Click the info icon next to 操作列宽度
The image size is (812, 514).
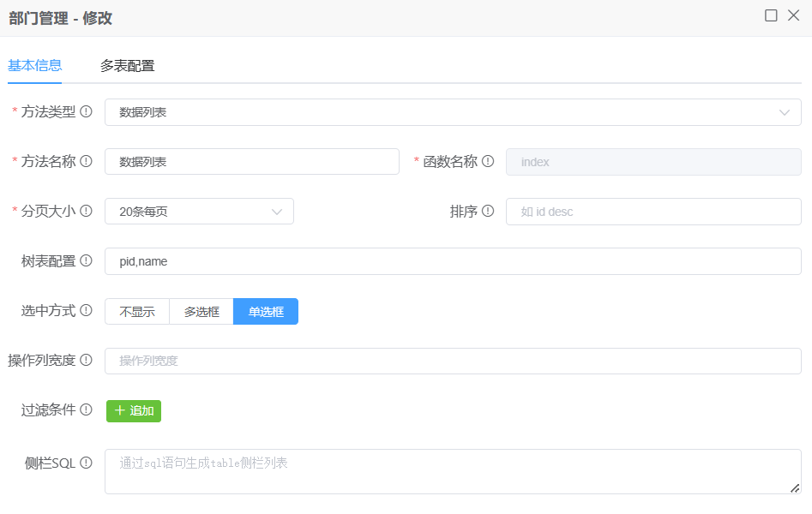coord(86,361)
